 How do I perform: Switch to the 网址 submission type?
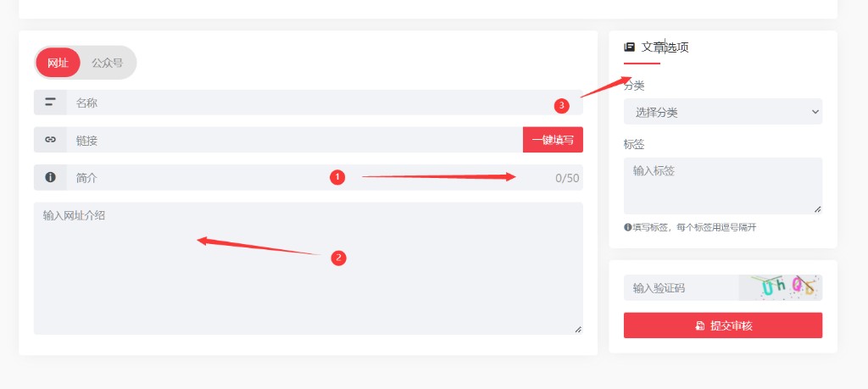coord(58,63)
